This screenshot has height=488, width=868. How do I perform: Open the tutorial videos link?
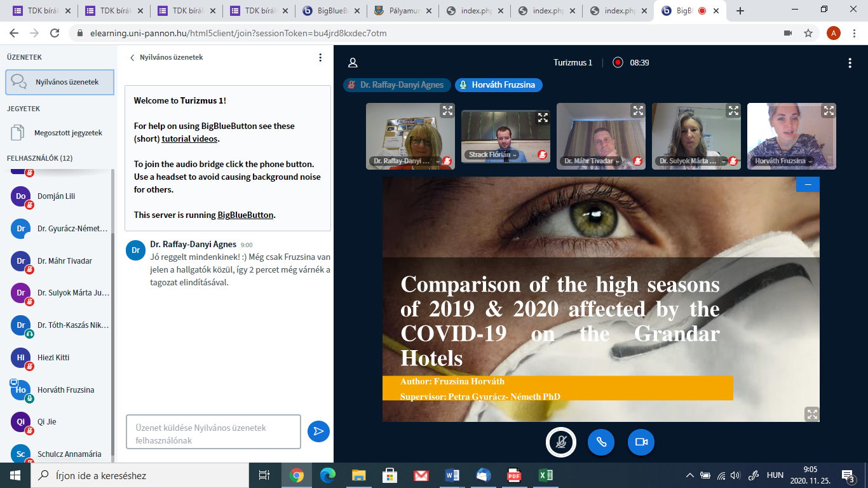[x=189, y=139]
